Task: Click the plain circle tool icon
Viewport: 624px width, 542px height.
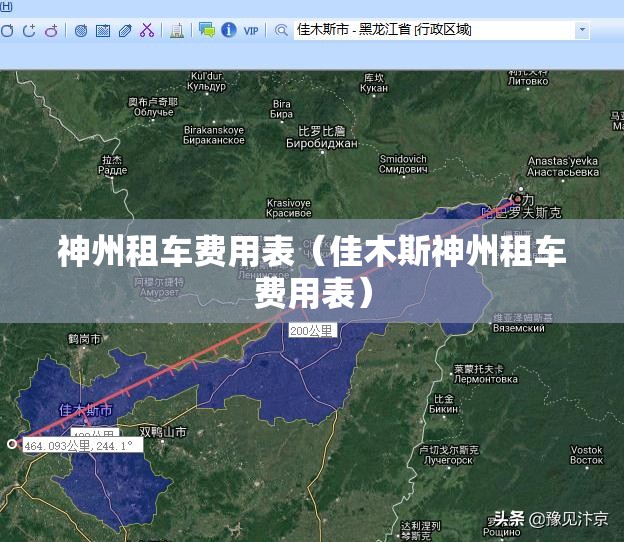Action: (7, 31)
